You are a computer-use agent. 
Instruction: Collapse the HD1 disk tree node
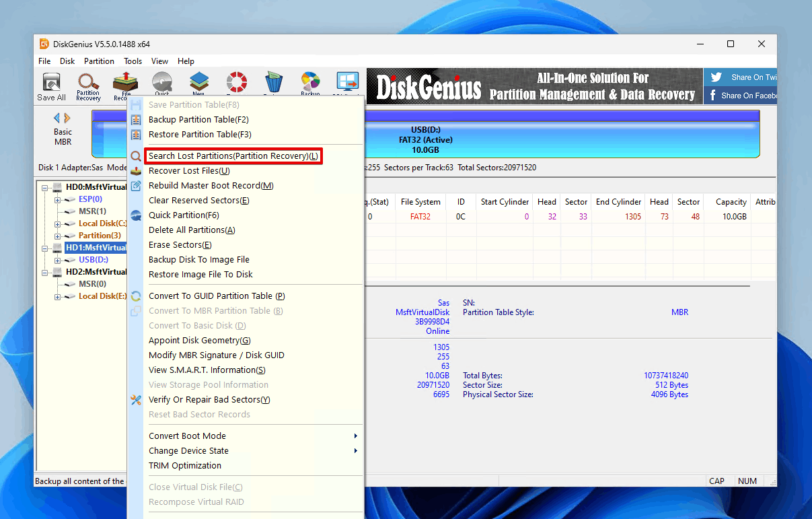pos(44,248)
